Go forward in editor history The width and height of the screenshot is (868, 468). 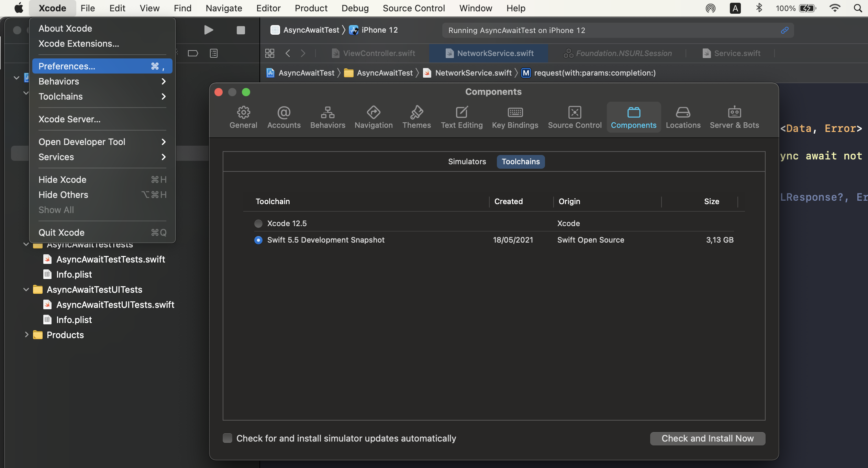(x=303, y=53)
